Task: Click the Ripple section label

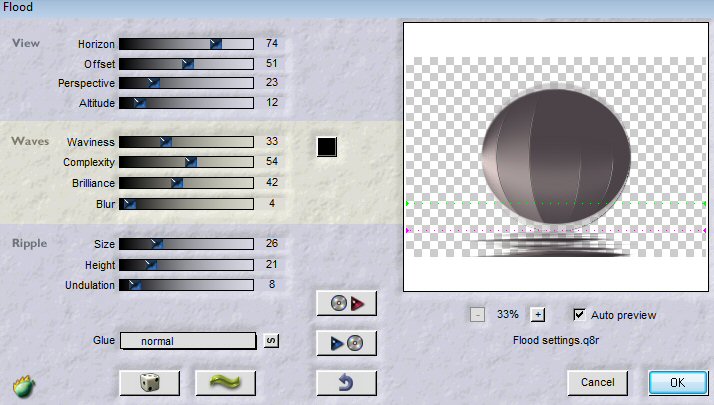Action: click(x=30, y=243)
